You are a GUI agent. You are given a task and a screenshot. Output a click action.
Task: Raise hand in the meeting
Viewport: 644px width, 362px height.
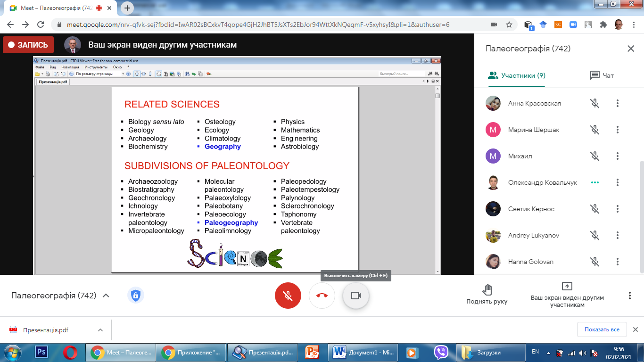487,295
